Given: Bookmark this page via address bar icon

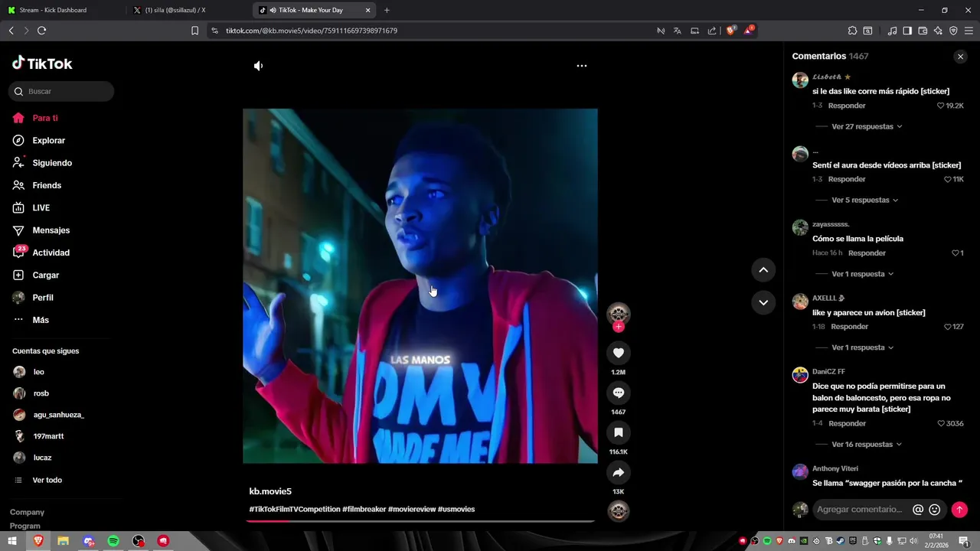Looking at the screenshot, I should click(194, 31).
